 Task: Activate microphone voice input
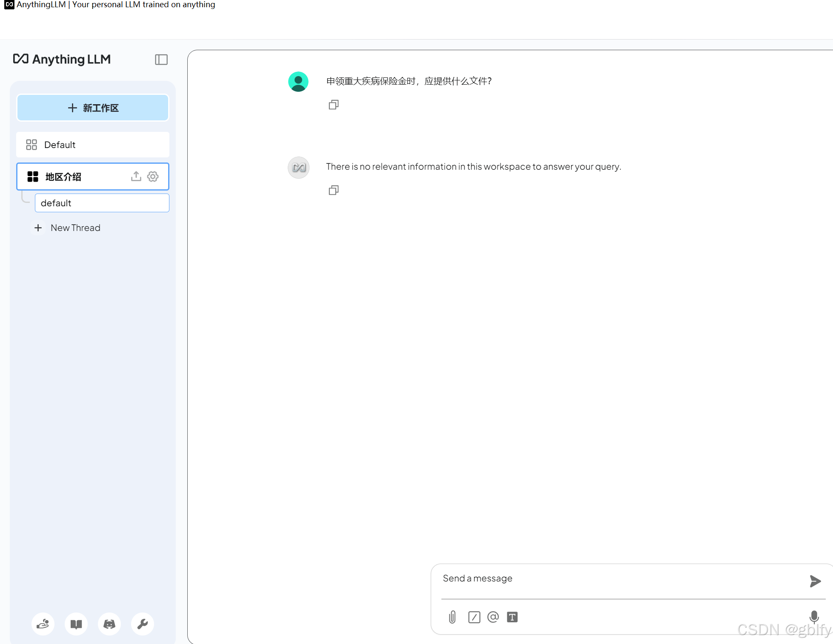point(814,617)
